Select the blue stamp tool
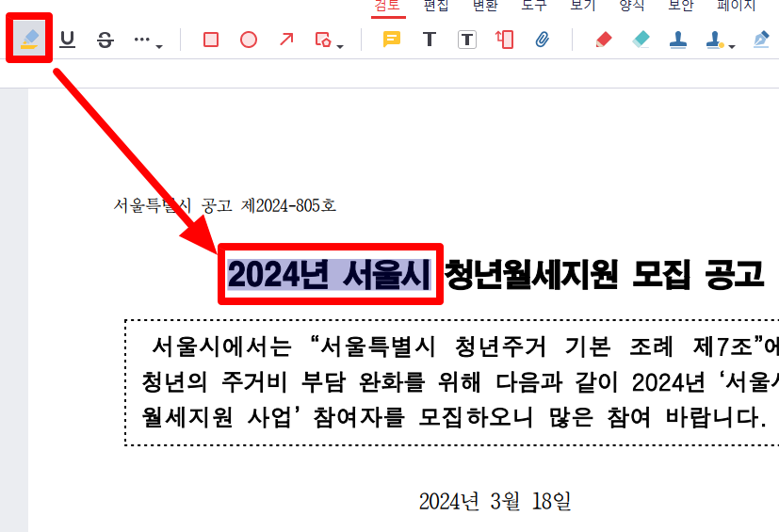The height and width of the screenshot is (532, 779). 678,40
